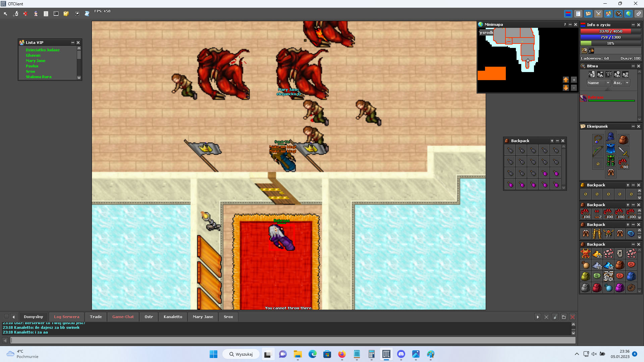Go to parent container in floating Backpack window

tap(552, 141)
